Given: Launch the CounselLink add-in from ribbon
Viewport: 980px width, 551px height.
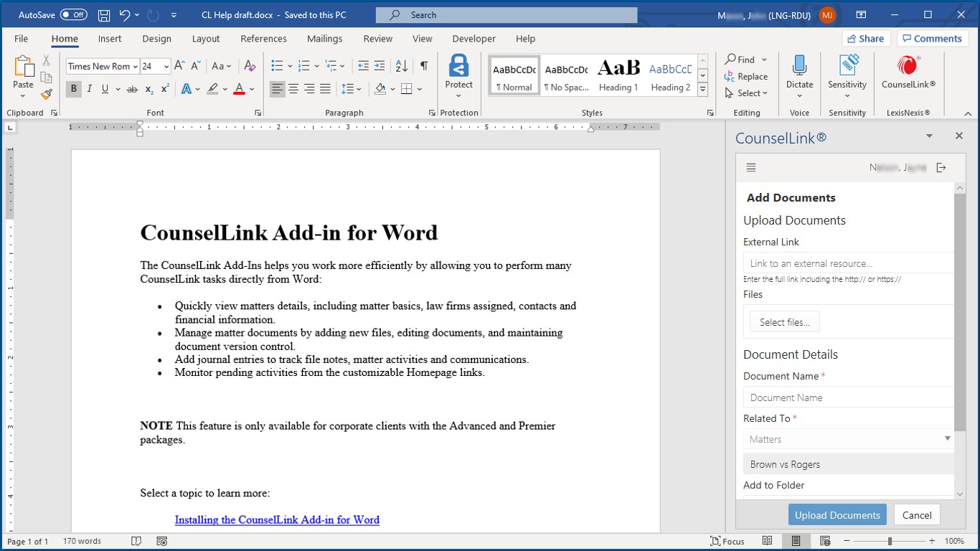Looking at the screenshot, I should pyautogui.click(x=908, y=72).
